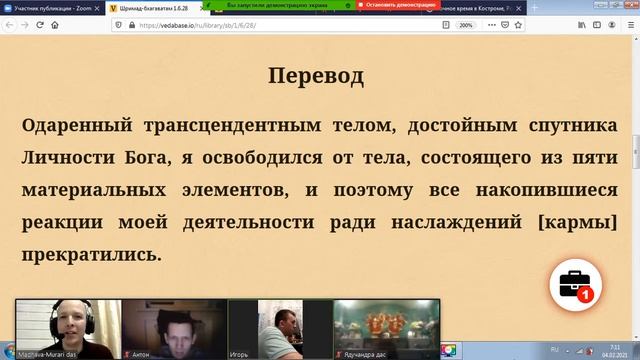Open the page actions three-dots menu
The height and width of the screenshot is (360, 640).
491,25
